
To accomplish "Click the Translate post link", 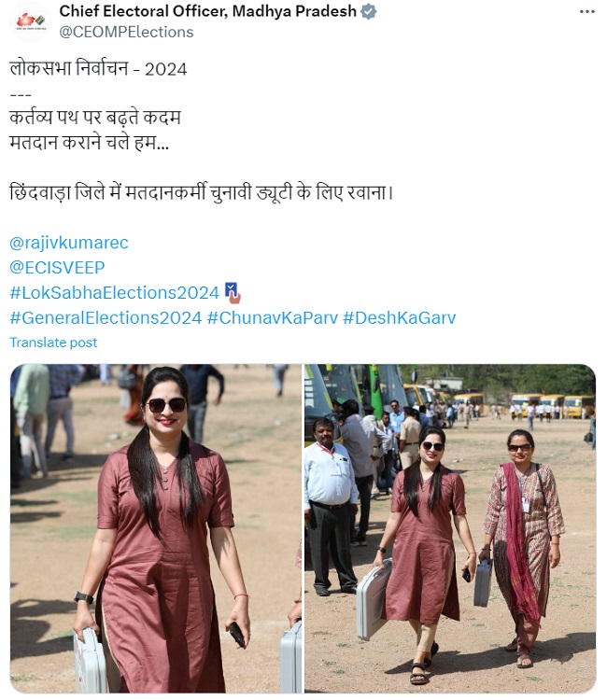I will pos(53,343).
